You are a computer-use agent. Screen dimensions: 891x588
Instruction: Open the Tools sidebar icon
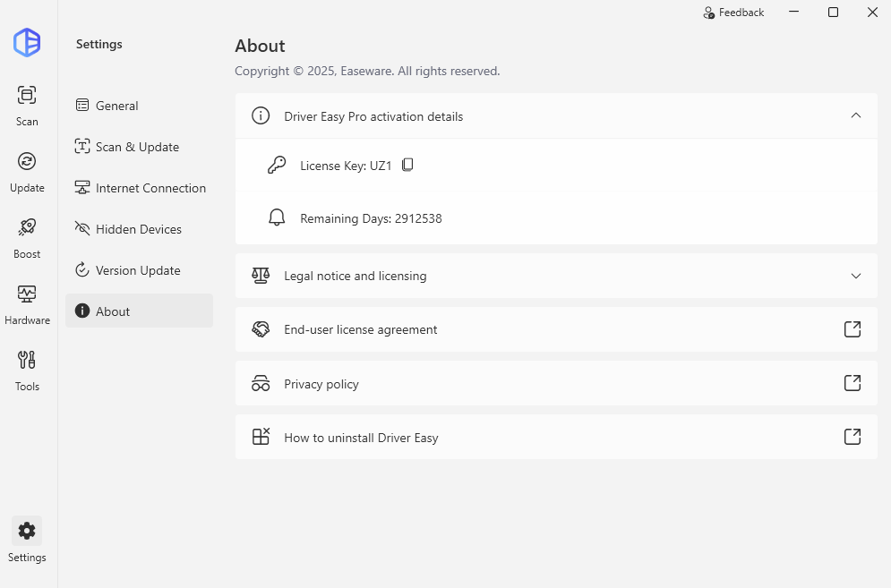(x=27, y=361)
